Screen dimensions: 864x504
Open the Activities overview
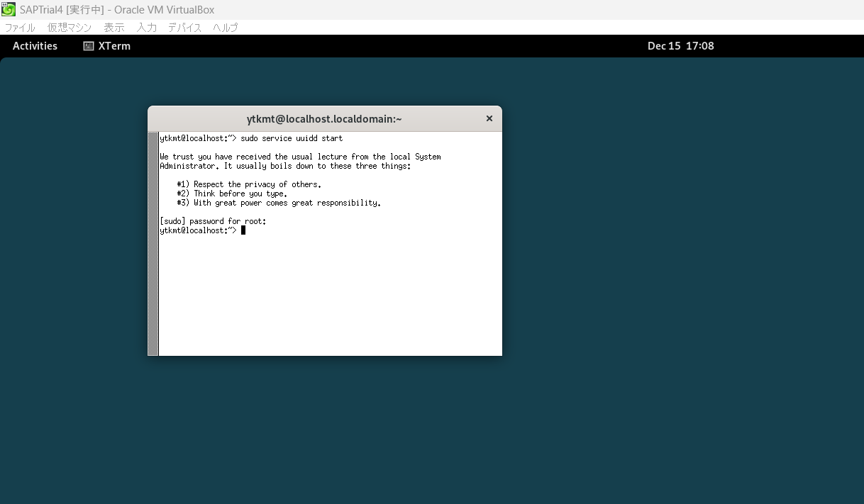click(x=35, y=45)
